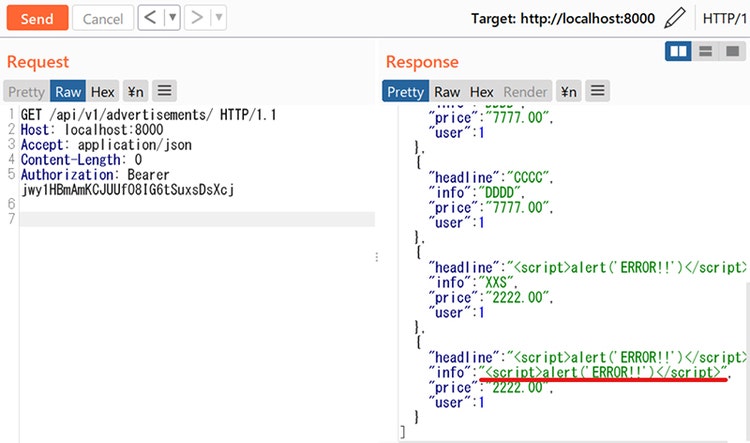Open the Request message editor hamburger menu
This screenshot has height=443, width=750.
click(x=165, y=91)
